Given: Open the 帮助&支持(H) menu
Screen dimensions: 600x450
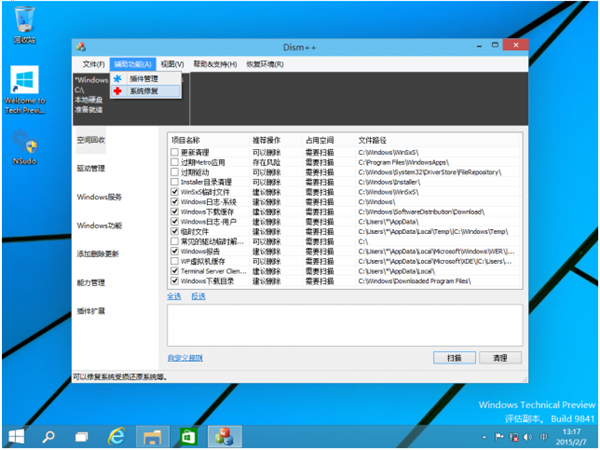Looking at the screenshot, I should [x=215, y=64].
